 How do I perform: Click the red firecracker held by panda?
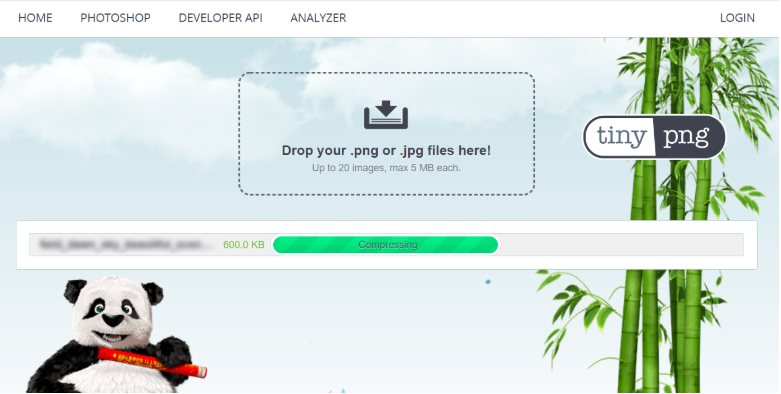coord(152,362)
